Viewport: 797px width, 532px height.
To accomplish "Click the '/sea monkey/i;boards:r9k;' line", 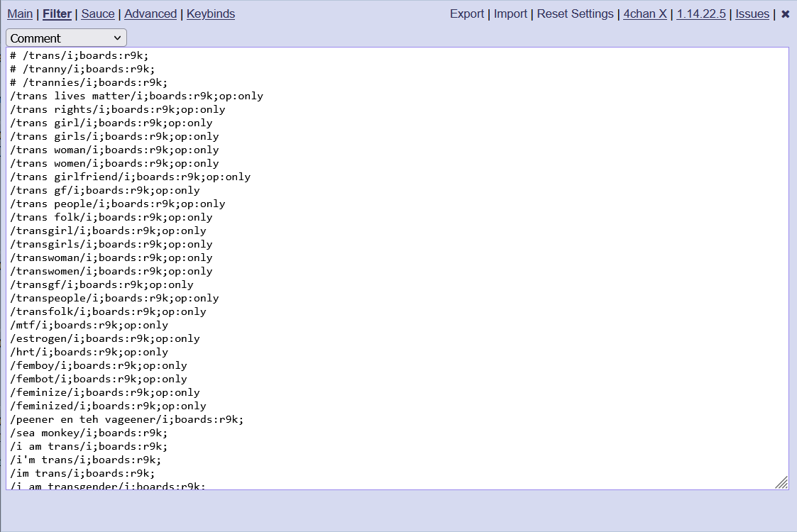I will (x=89, y=433).
